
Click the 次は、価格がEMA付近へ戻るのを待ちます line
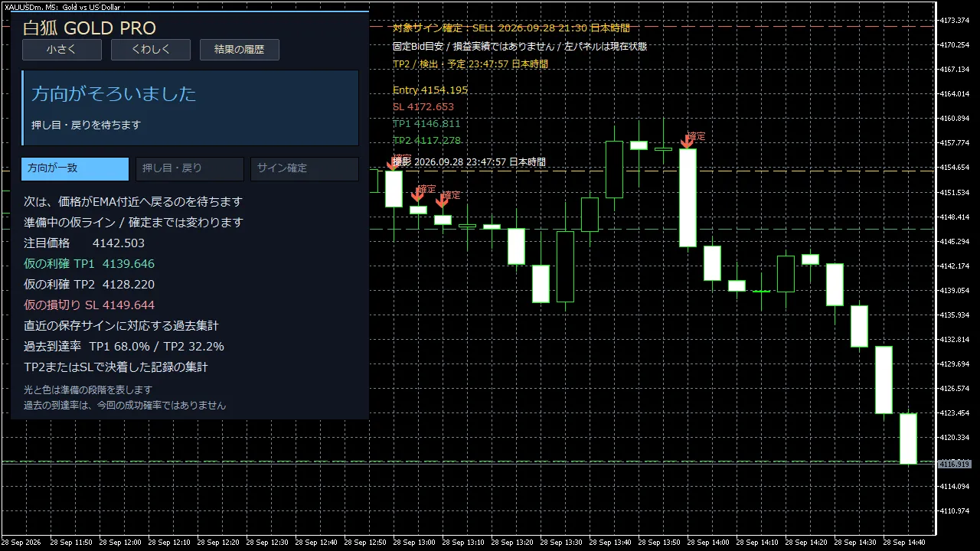pos(133,202)
